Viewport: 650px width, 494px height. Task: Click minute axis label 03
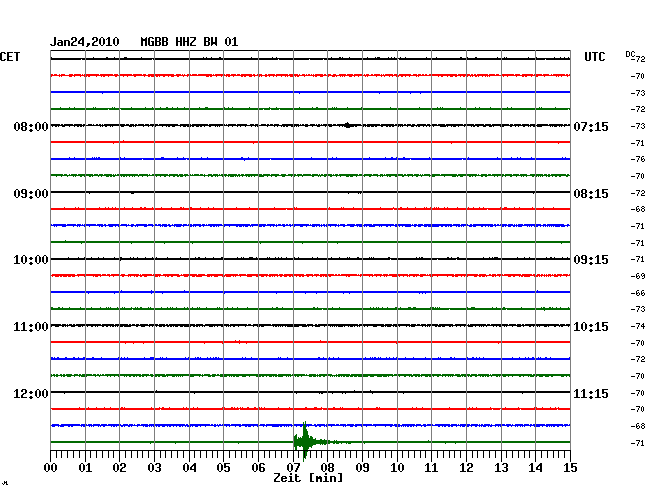point(155,468)
